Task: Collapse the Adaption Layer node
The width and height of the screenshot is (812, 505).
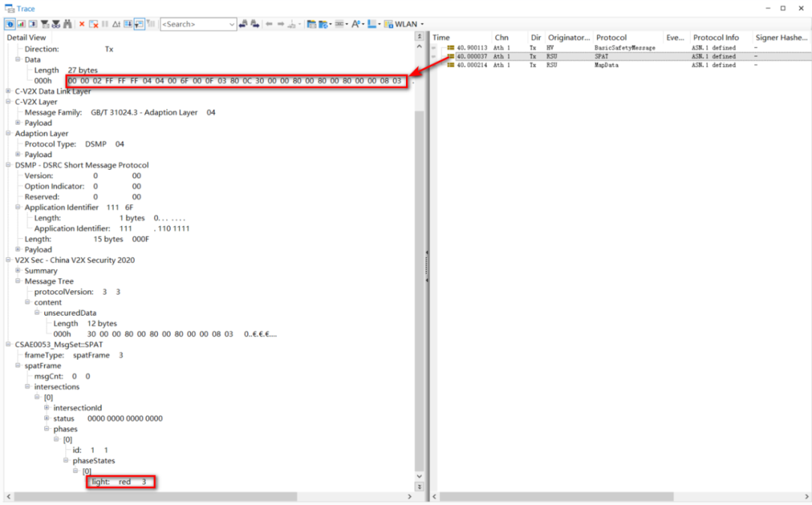Action: pyautogui.click(x=8, y=134)
